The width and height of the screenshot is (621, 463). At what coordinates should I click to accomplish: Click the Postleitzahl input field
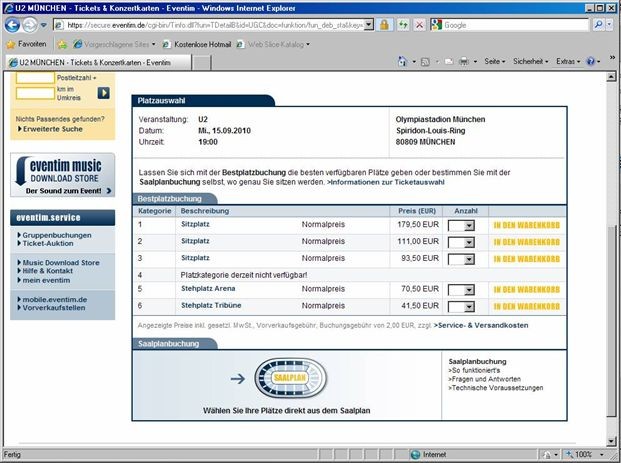(34, 77)
